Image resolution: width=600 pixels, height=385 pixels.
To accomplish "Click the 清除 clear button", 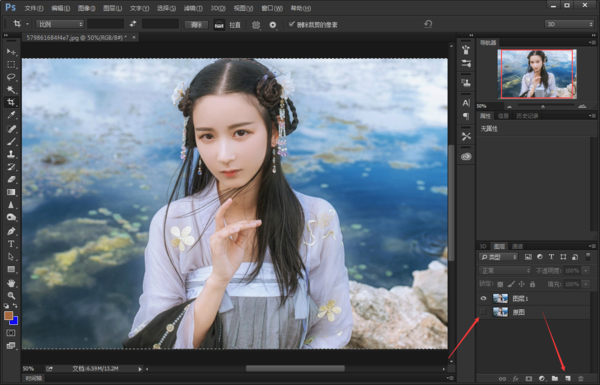I will [x=196, y=25].
